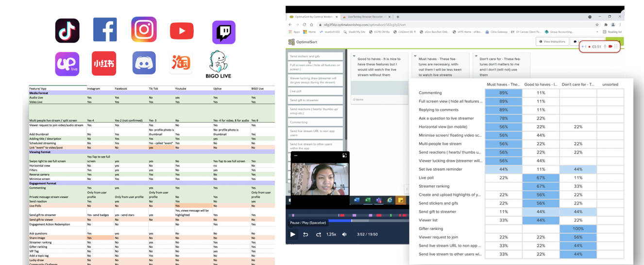
Task: Click the 'Must haves' results column header
Action: [x=503, y=84]
